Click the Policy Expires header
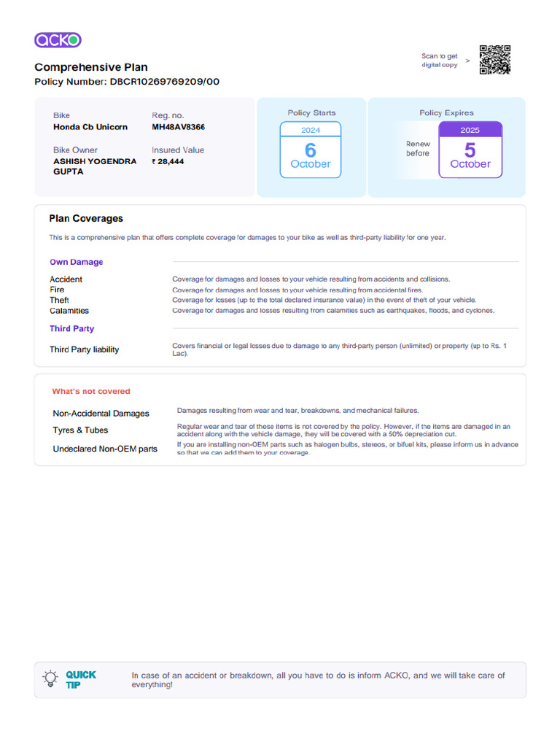This screenshot has height=747, width=560. pos(446,113)
